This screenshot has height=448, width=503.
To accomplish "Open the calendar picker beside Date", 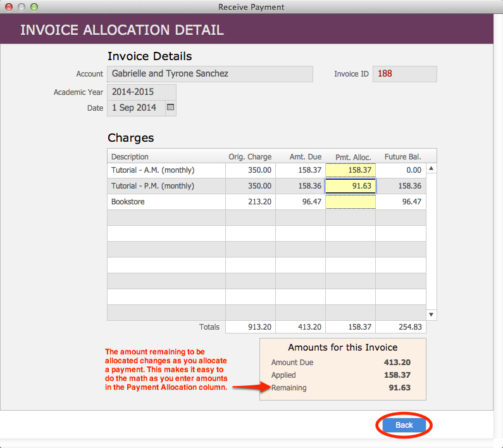I will (170, 108).
